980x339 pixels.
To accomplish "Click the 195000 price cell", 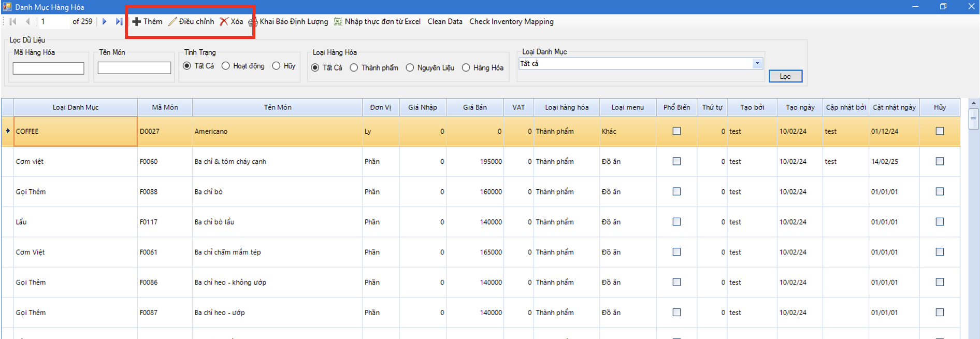I will [474, 161].
